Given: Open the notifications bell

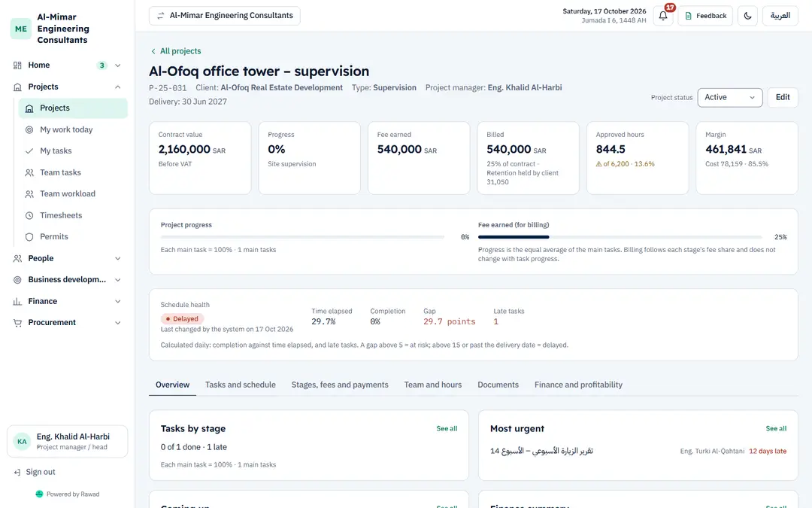Looking at the screenshot, I should tap(663, 16).
